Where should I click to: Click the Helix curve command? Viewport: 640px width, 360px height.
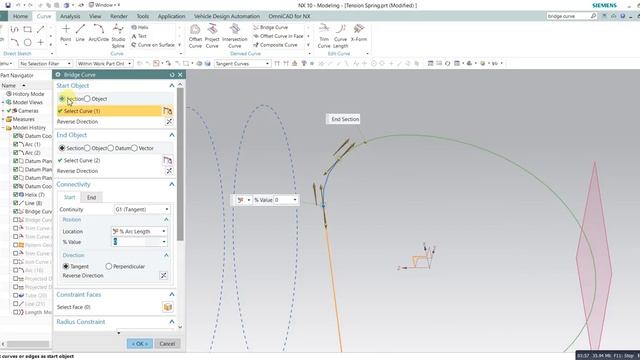coord(140,27)
